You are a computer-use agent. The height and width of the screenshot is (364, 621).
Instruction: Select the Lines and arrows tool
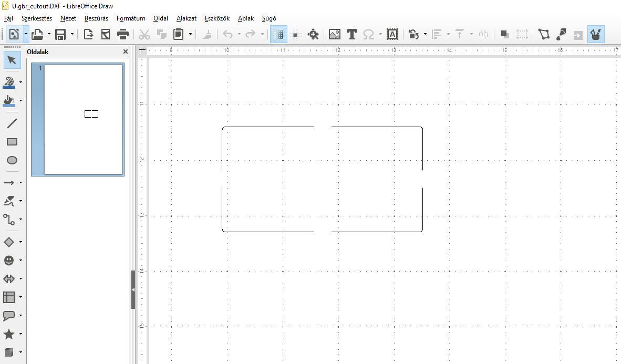click(x=9, y=183)
